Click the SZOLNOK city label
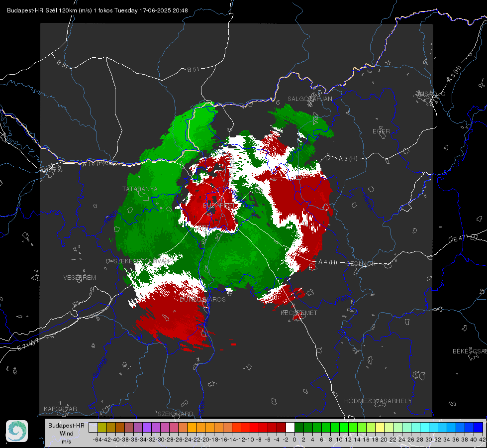This screenshot has width=487, height=448. tap(362, 264)
